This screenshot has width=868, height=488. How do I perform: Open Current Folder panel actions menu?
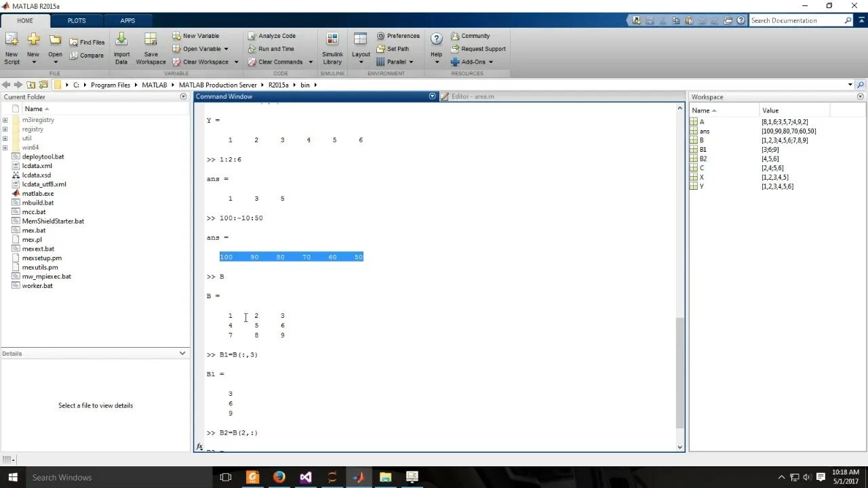pyautogui.click(x=183, y=96)
